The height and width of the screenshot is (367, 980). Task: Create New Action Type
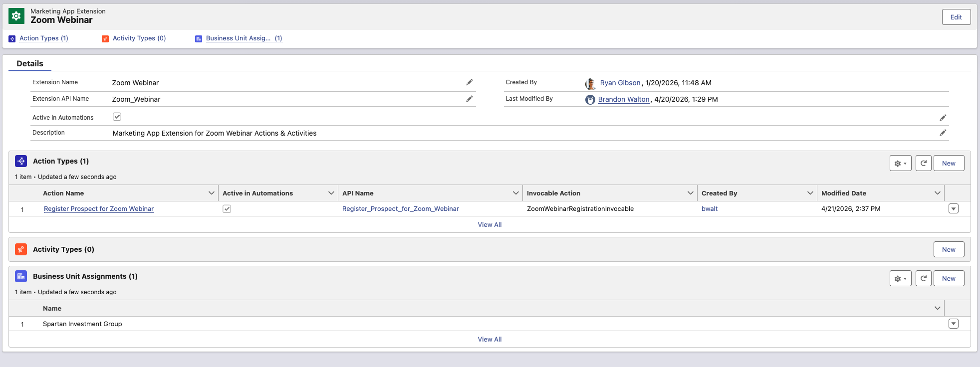click(x=949, y=163)
